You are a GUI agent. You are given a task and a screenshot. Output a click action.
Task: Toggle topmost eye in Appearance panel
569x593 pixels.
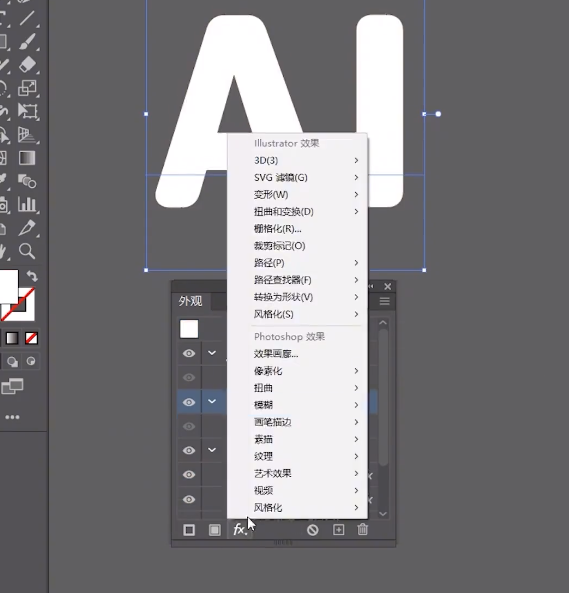189,353
